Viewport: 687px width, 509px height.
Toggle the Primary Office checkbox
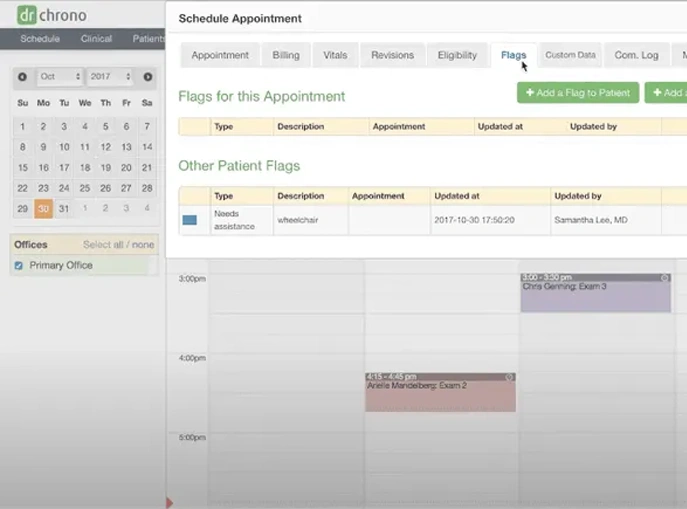pyautogui.click(x=18, y=265)
